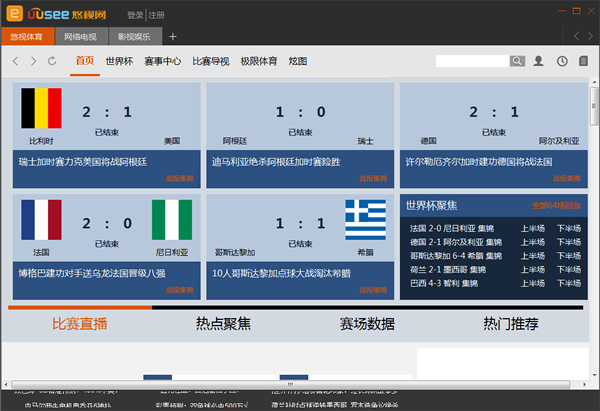Click the browser back arrow icon
Viewport: 600px width, 411px height.
pyautogui.click(x=15, y=61)
